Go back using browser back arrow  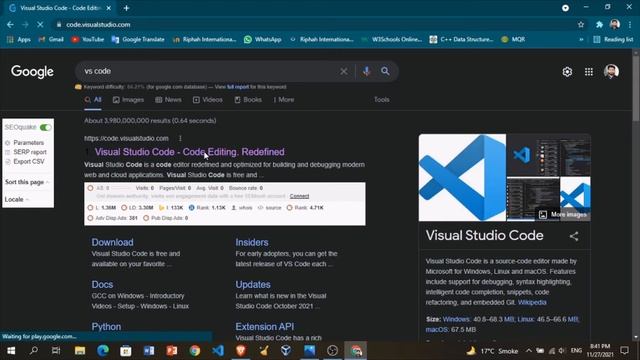click(x=10, y=24)
